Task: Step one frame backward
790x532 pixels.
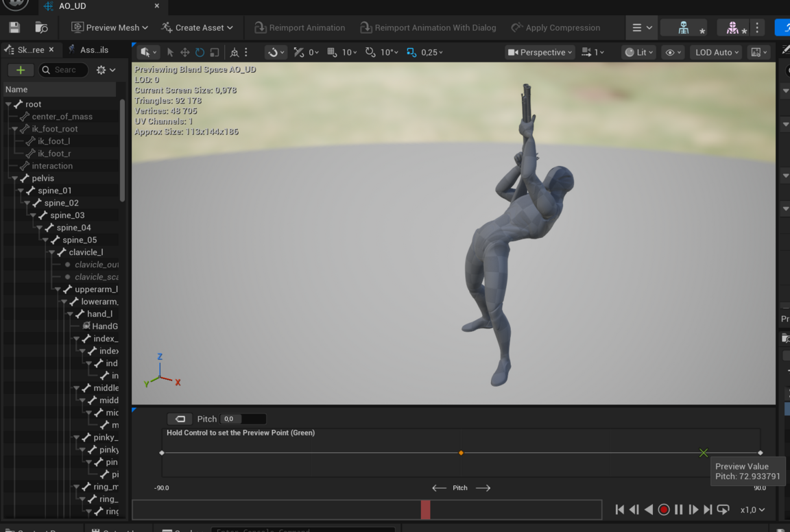Action: coord(634,510)
